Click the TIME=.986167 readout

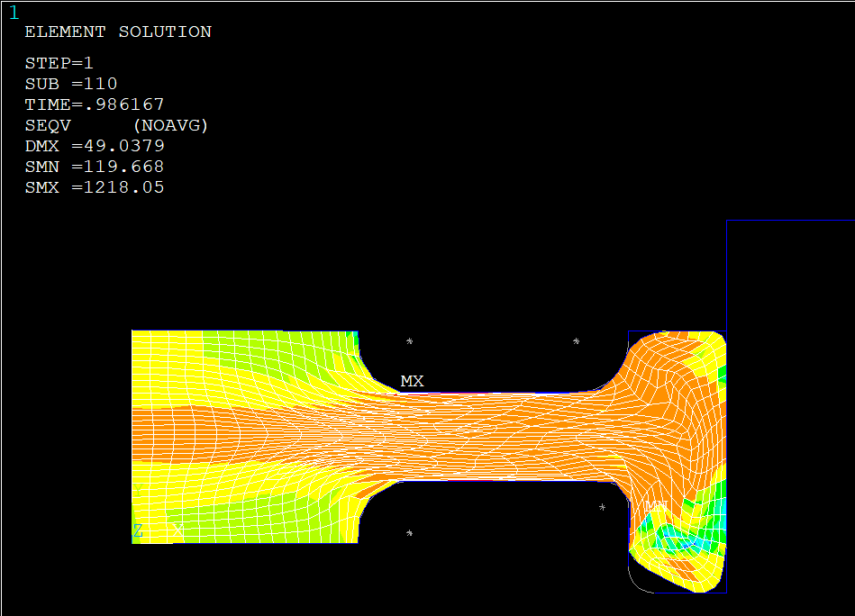tap(95, 104)
